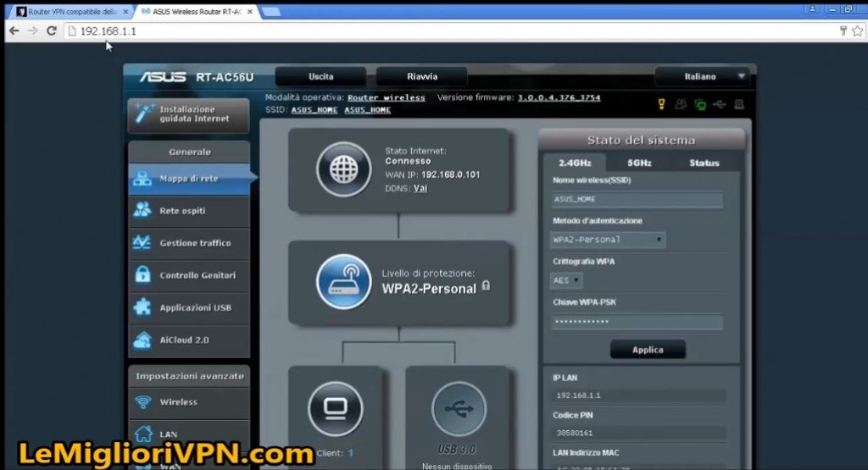The image size is (868, 470).
Task: Switch to the Status tab
Action: [704, 163]
